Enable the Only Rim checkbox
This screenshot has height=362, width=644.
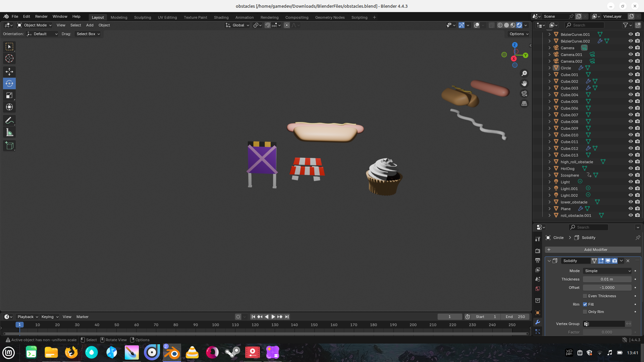pos(585,312)
